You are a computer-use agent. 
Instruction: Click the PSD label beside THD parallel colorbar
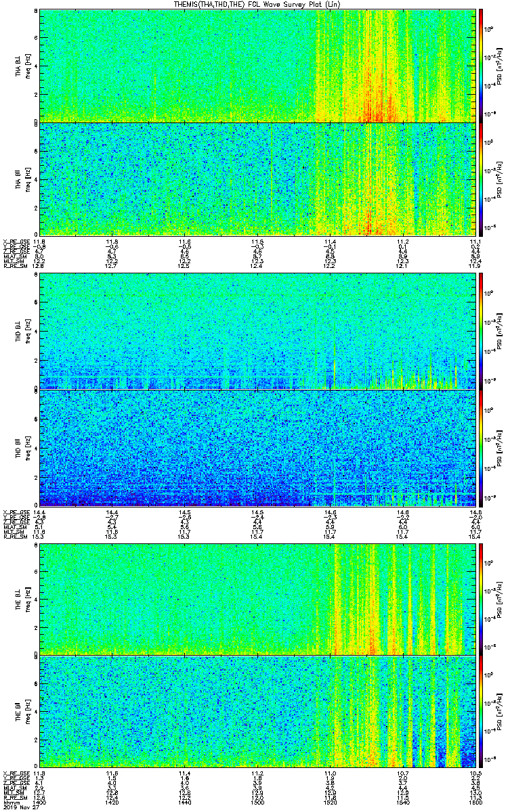point(501,448)
